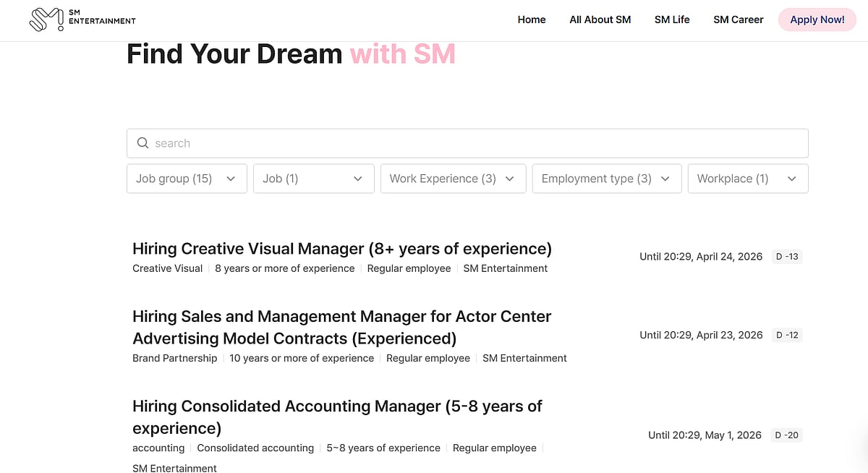Click the Brand Partnership tag
Image resolution: width=868 pixels, height=473 pixels.
tap(174, 358)
